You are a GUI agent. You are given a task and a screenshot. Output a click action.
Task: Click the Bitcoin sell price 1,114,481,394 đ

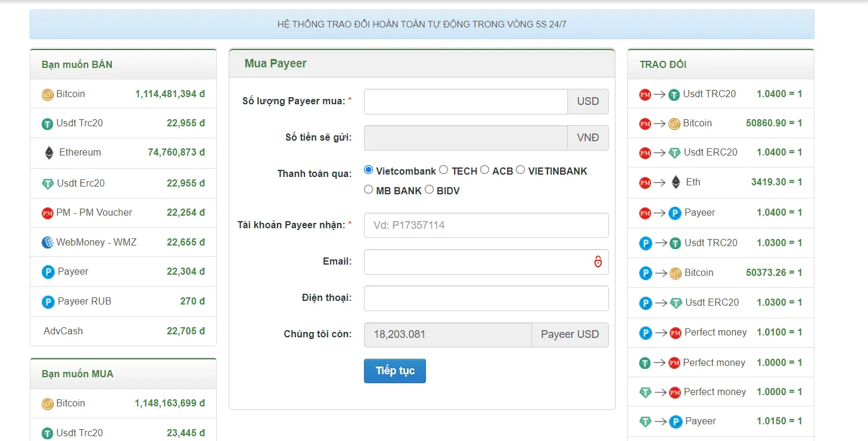click(170, 94)
